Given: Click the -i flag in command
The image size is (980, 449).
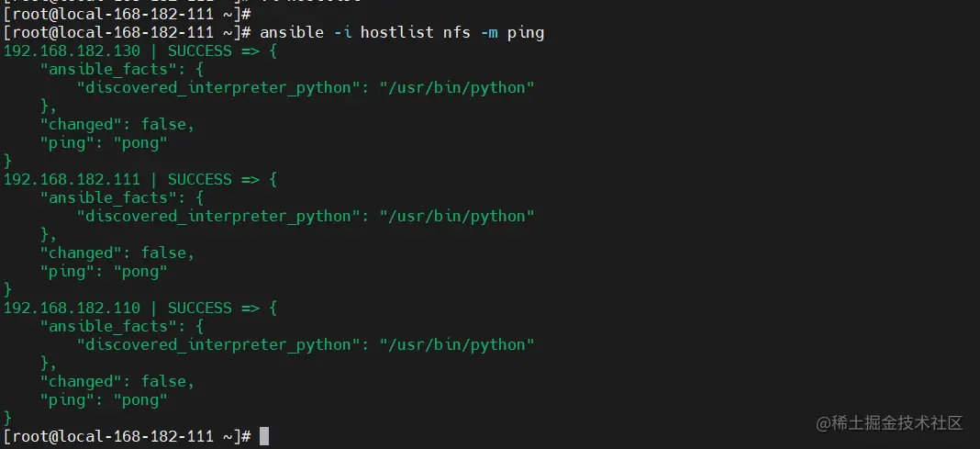Looking at the screenshot, I should (342, 32).
